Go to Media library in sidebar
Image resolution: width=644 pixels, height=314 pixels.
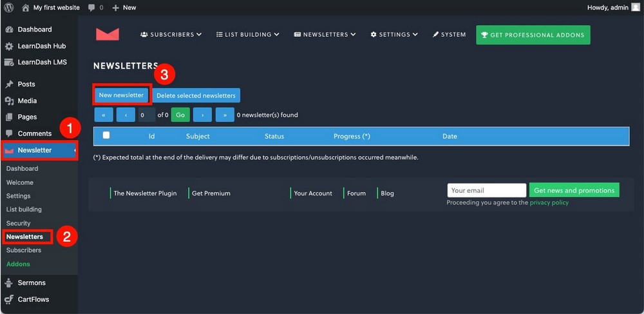click(x=27, y=101)
